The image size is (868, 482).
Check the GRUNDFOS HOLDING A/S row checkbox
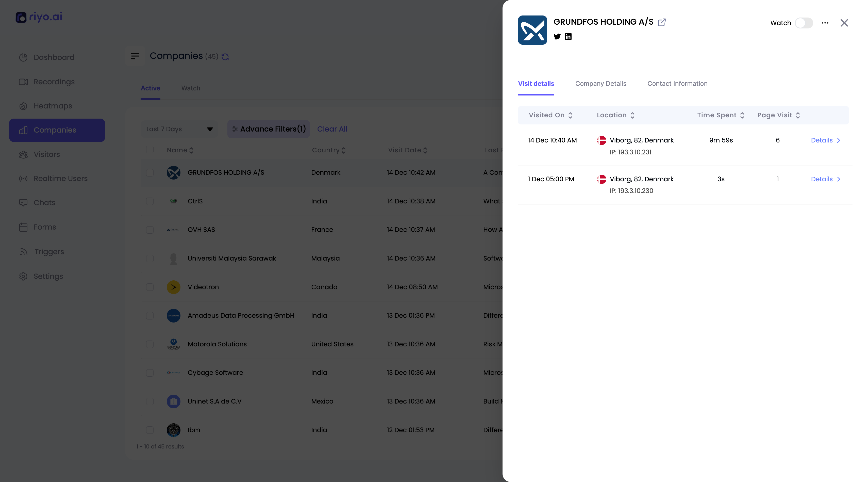[x=150, y=173]
